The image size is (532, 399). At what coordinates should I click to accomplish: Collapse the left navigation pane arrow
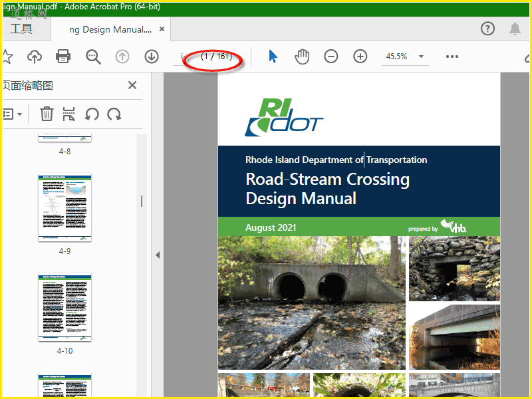tap(158, 255)
